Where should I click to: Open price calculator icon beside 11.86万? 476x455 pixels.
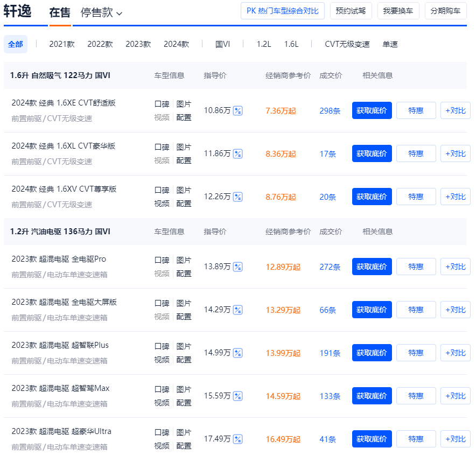(237, 154)
